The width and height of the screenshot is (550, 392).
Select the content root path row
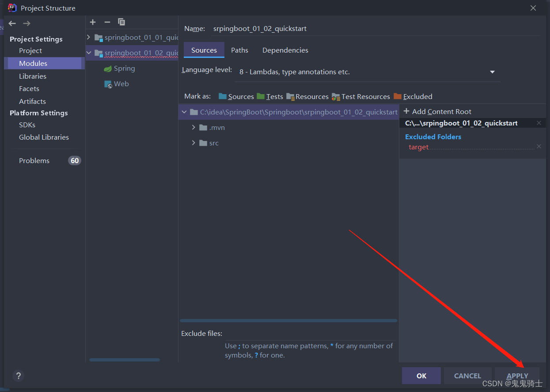point(288,112)
